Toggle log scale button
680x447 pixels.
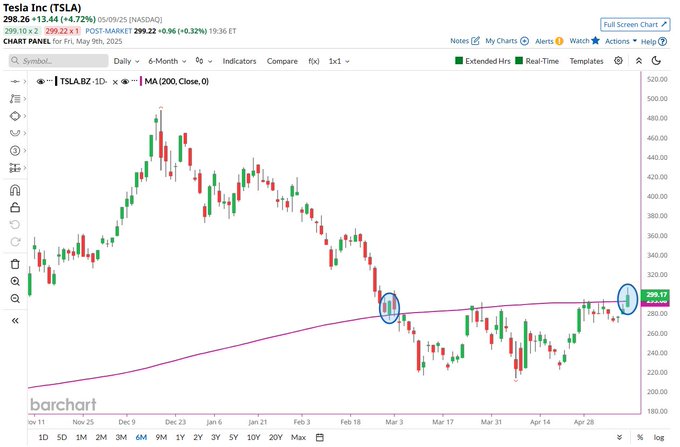[x=659, y=437]
